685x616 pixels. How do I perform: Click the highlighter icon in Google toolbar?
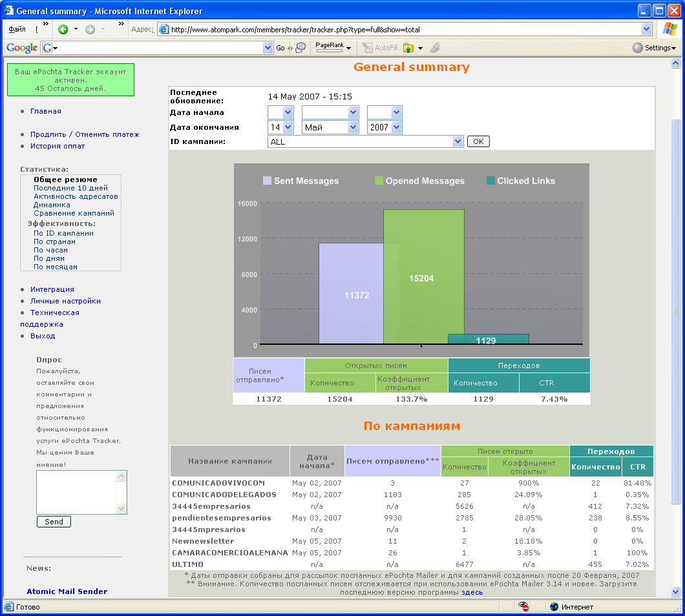pos(435,48)
